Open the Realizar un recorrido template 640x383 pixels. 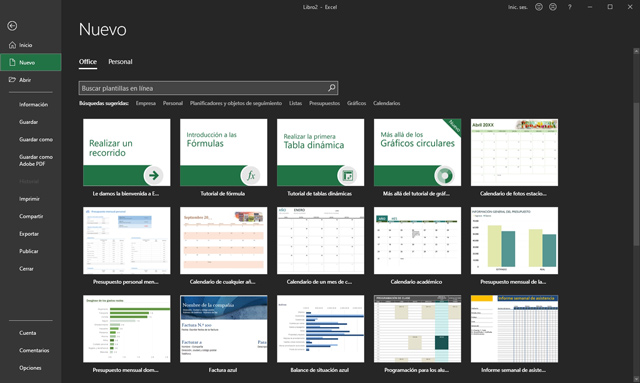(x=127, y=152)
